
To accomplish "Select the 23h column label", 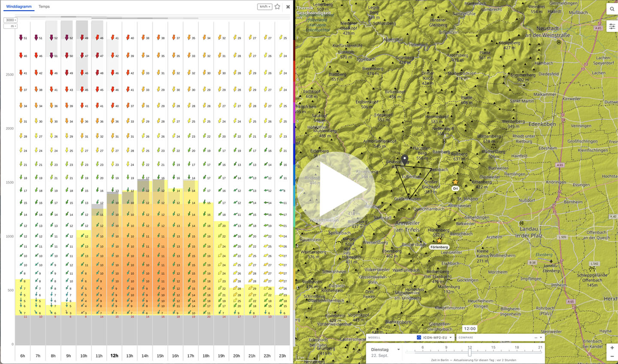I will (282, 356).
